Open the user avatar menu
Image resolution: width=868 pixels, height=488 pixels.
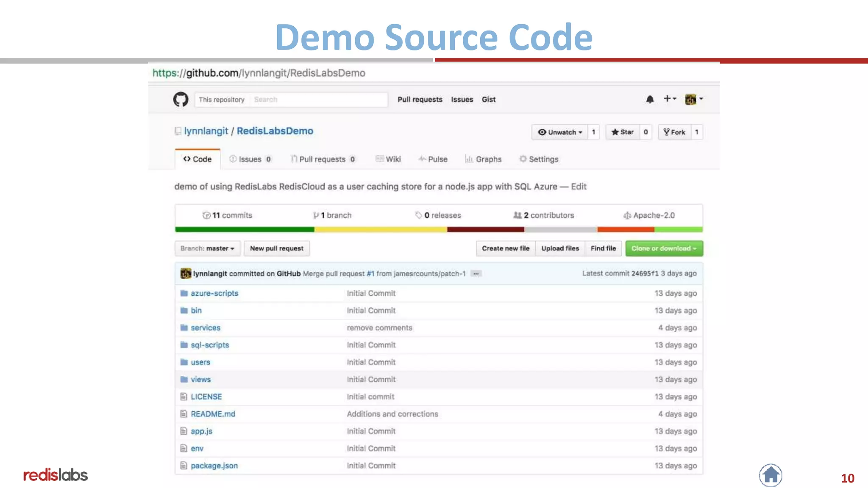tap(694, 99)
